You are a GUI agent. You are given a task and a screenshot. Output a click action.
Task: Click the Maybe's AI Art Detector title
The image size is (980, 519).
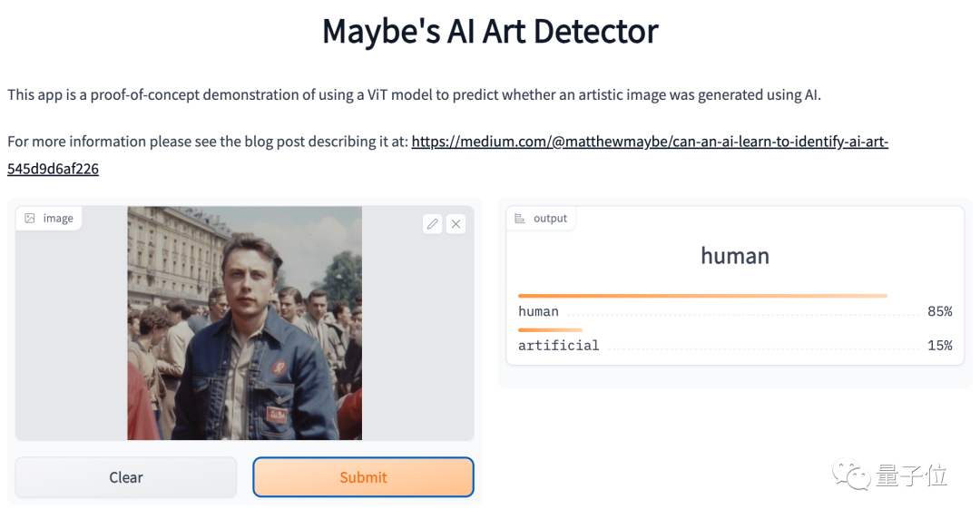(x=490, y=31)
